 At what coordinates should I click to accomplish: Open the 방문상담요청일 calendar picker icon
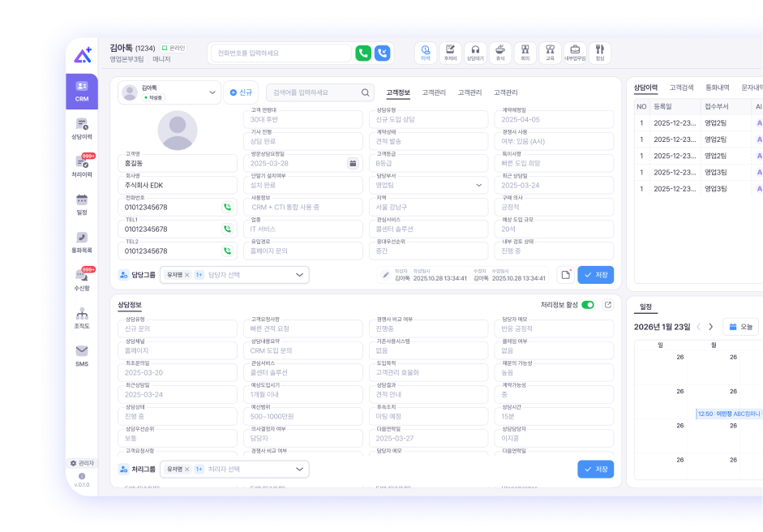click(x=353, y=163)
